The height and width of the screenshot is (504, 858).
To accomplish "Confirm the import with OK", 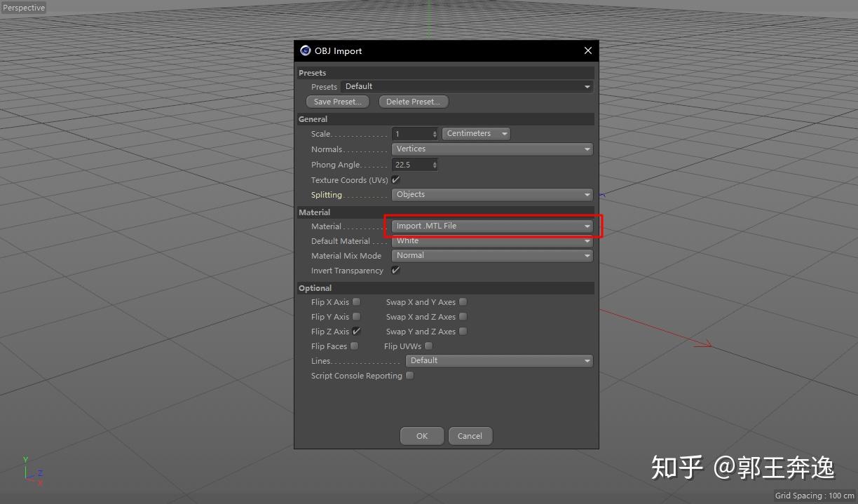I will tap(421, 435).
